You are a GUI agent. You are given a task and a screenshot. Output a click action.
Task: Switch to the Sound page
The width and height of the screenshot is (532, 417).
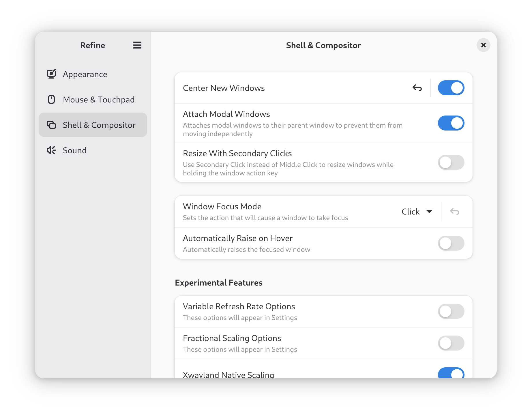[x=93, y=150]
